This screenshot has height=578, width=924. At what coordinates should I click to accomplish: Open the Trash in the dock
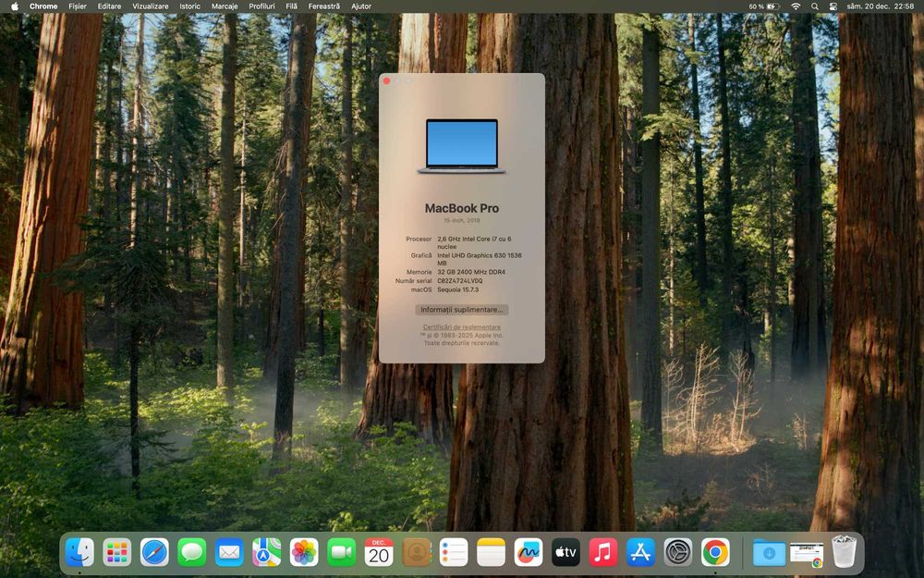click(x=844, y=552)
